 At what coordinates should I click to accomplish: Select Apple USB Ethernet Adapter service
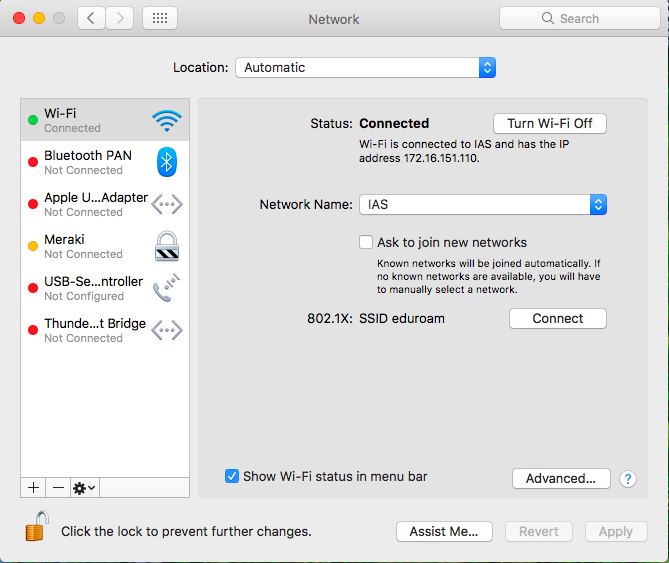coord(95,204)
